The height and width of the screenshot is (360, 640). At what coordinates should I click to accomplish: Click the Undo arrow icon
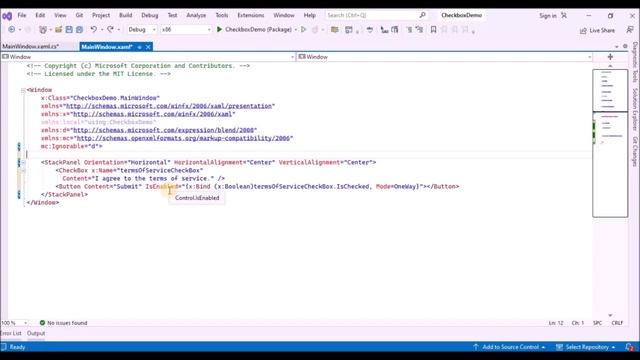coord(93,29)
